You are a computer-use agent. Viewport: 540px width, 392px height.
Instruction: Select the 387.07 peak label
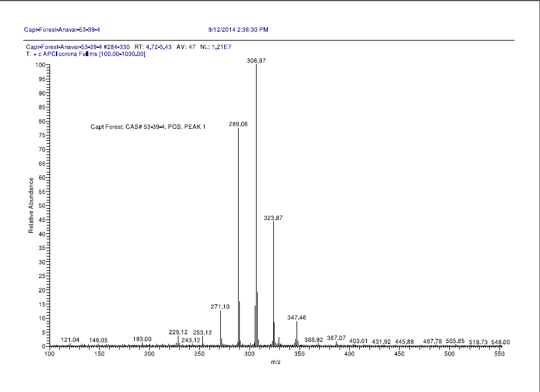(336, 338)
